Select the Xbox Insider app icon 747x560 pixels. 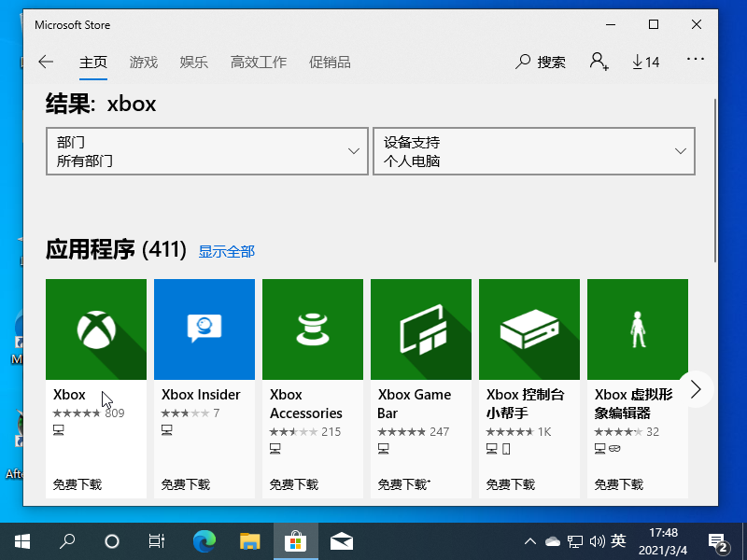[204, 329]
